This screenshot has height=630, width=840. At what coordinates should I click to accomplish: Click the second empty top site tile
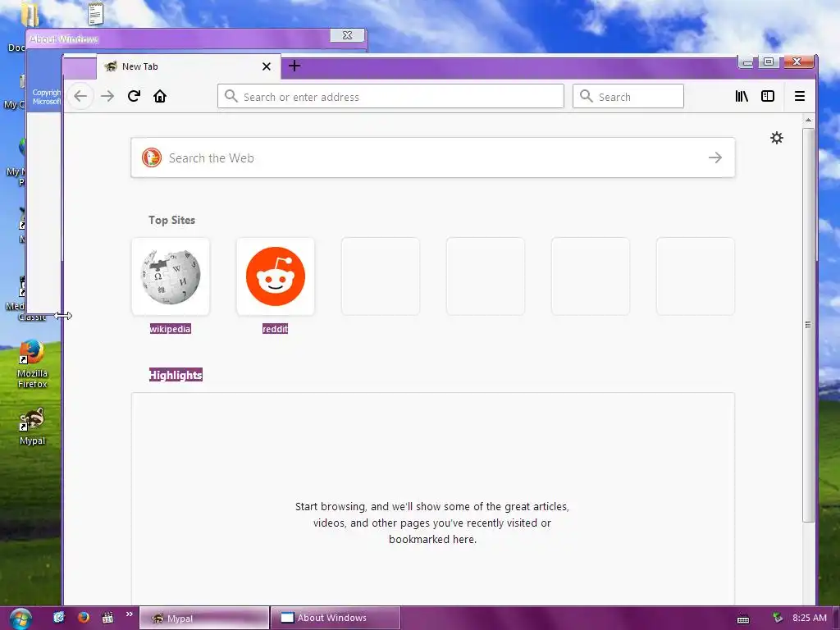[486, 276]
